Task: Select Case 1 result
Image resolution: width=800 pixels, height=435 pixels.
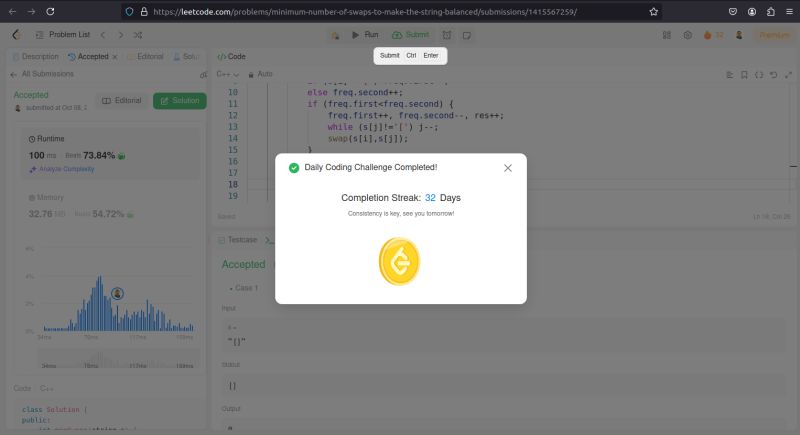Action: click(244, 288)
